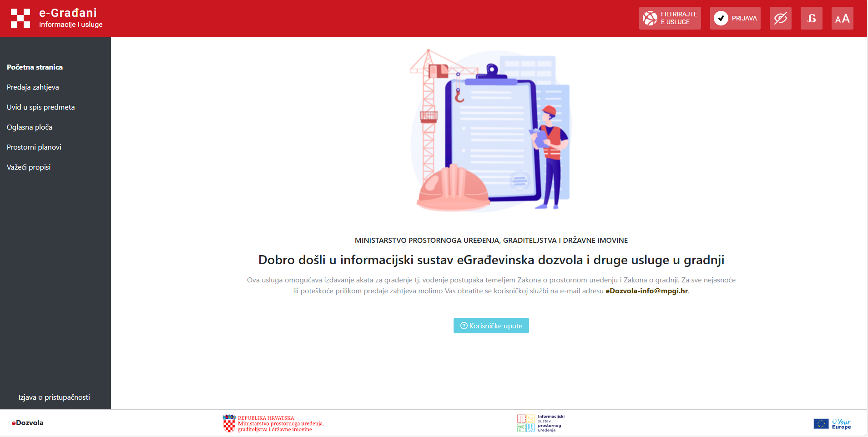
Task: Open Prostorni planovi section
Action: click(34, 147)
